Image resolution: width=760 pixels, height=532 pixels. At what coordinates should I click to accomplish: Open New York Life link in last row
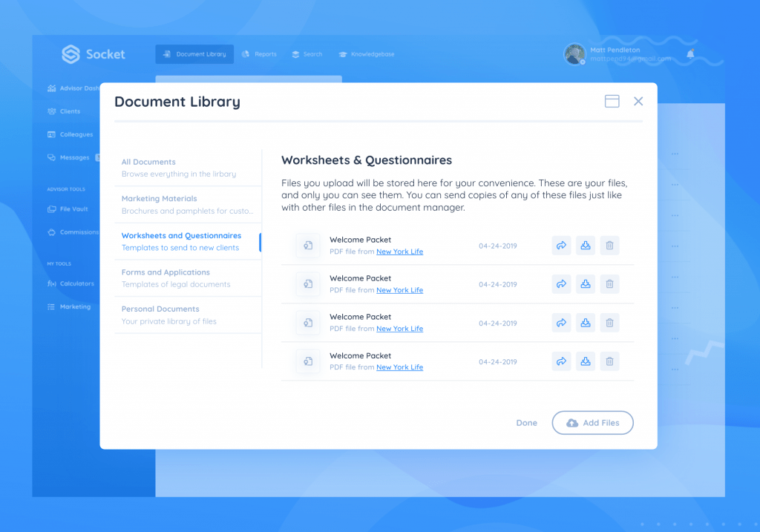coord(400,367)
